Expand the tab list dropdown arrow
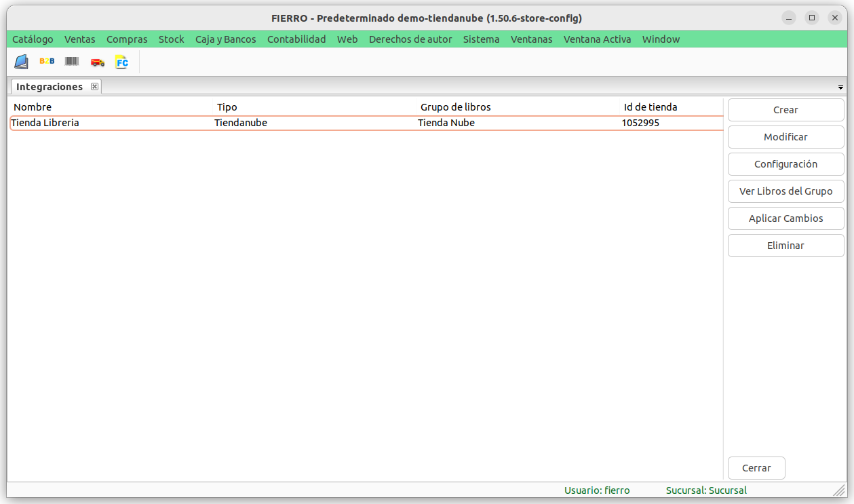 point(840,88)
